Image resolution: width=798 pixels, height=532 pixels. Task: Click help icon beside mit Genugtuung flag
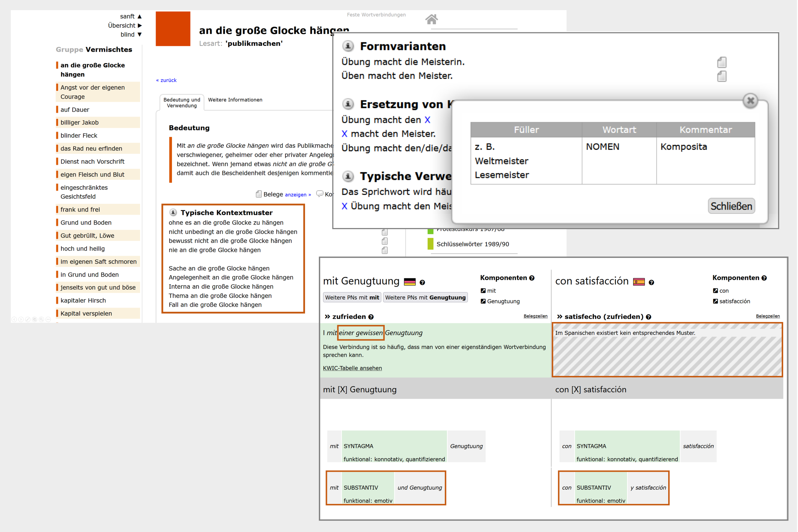click(422, 282)
